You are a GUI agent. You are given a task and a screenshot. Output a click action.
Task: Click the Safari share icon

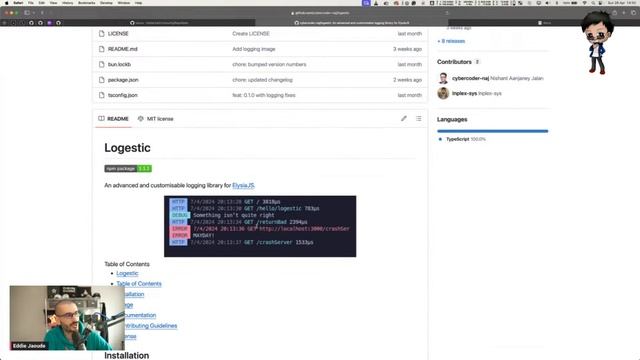[614, 13]
